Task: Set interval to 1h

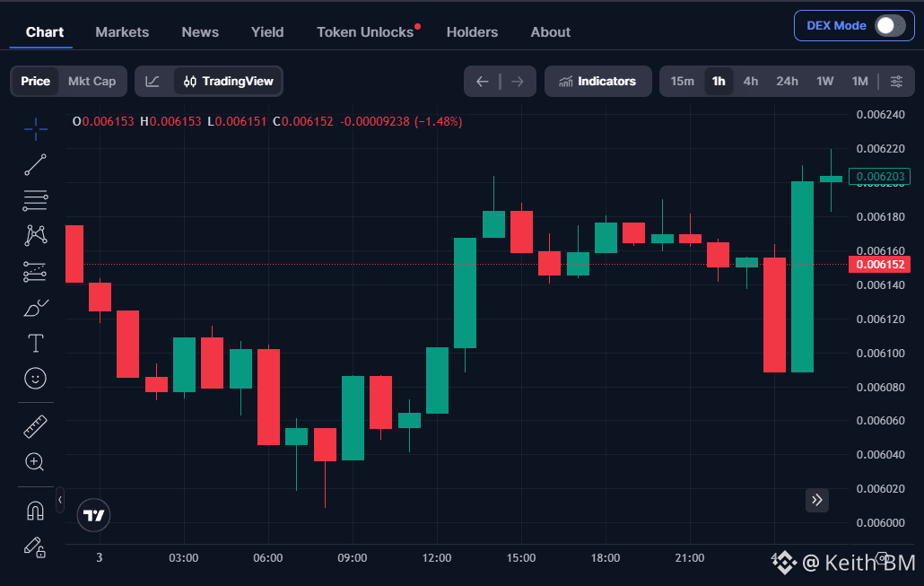Action: [719, 82]
